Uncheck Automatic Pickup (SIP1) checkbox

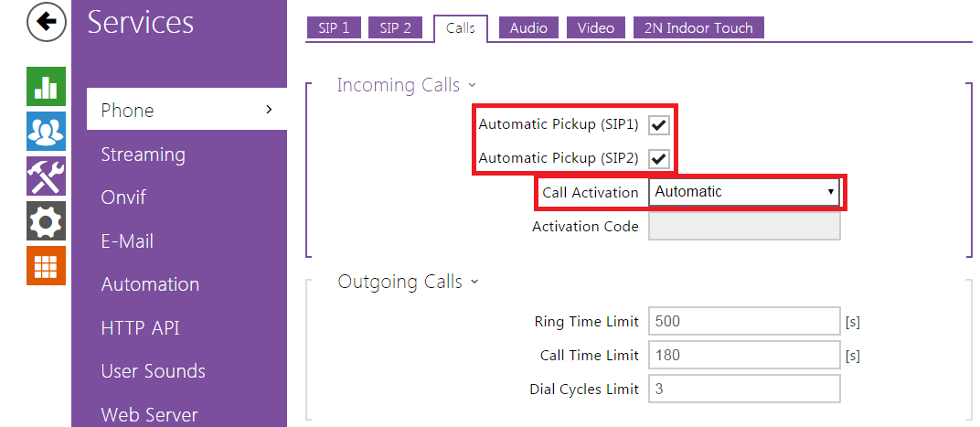coord(659,124)
